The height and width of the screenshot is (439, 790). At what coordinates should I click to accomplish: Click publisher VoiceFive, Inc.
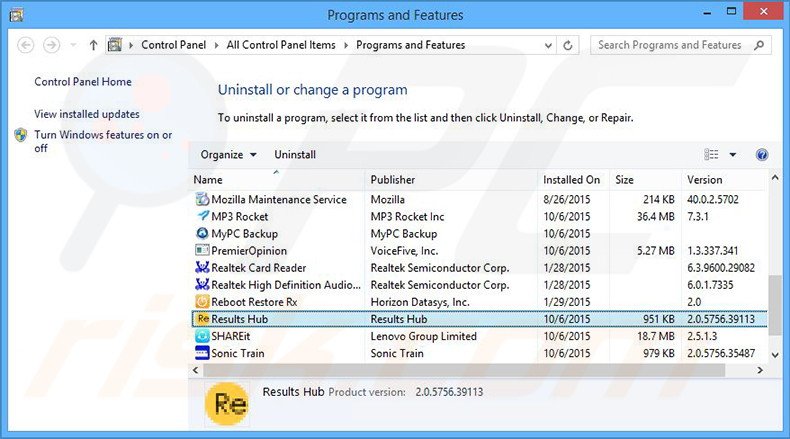404,251
